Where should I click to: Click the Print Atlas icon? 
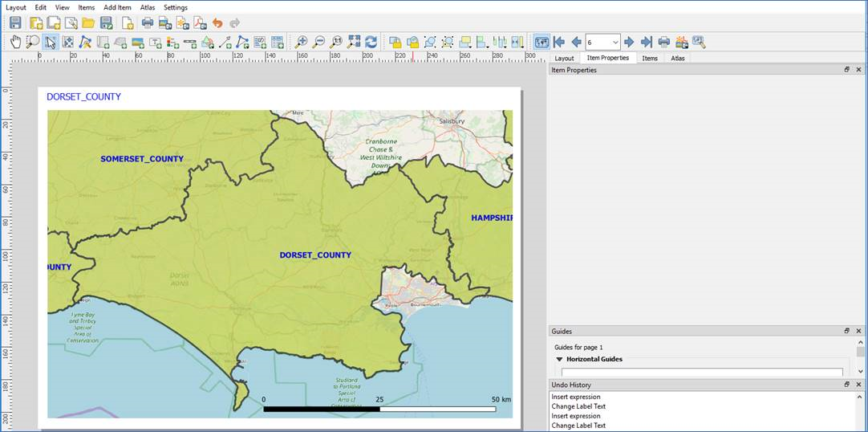tap(663, 42)
